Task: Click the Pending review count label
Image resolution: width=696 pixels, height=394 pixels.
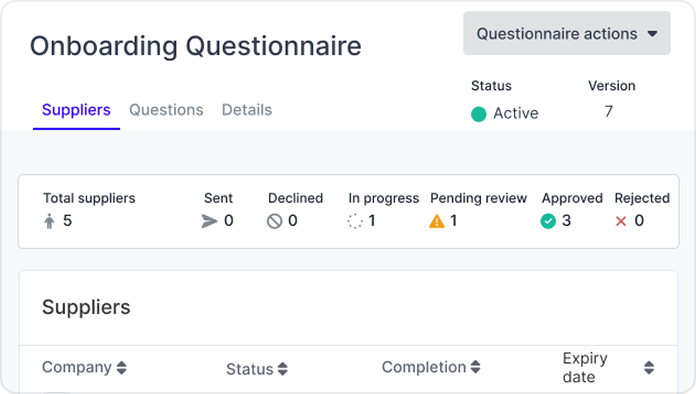Action: 453,221
